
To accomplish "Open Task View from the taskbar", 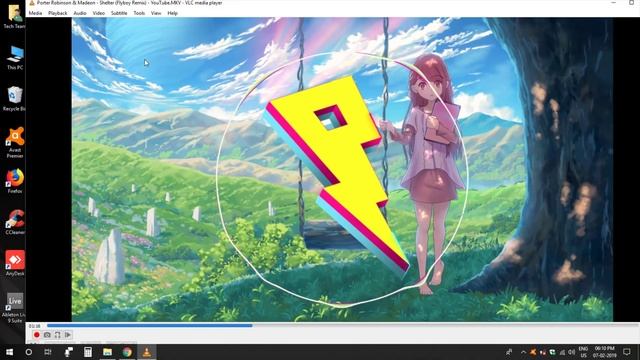I will (x=48, y=352).
